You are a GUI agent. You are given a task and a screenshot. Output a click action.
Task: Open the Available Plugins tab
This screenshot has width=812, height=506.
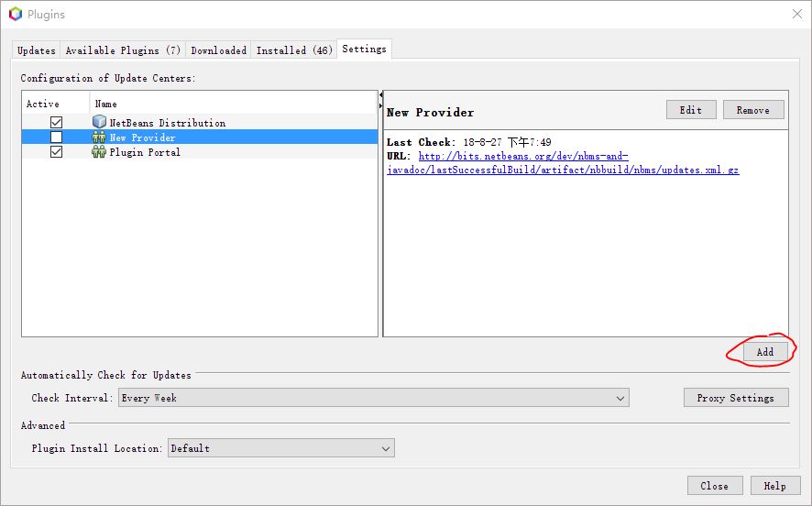123,50
